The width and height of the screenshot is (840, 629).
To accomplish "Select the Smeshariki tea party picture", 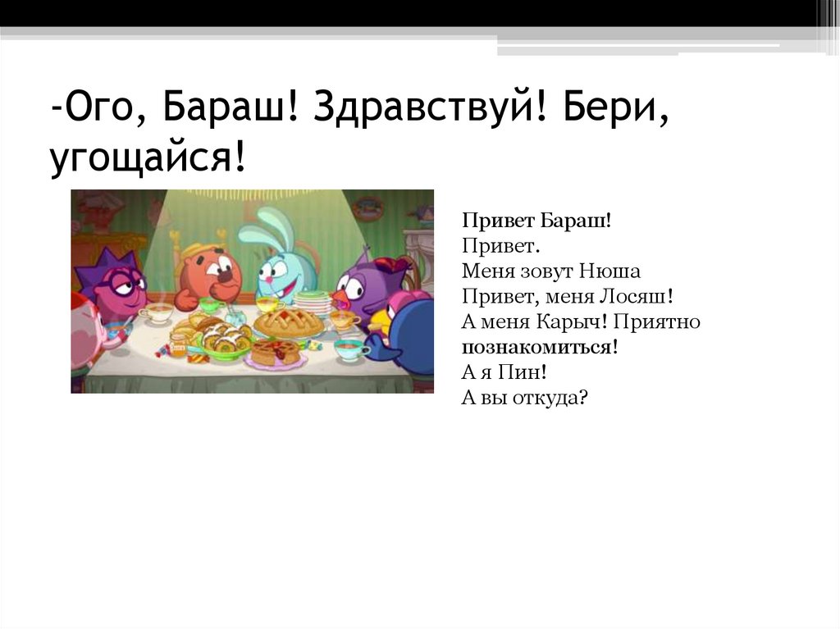I will (x=253, y=291).
